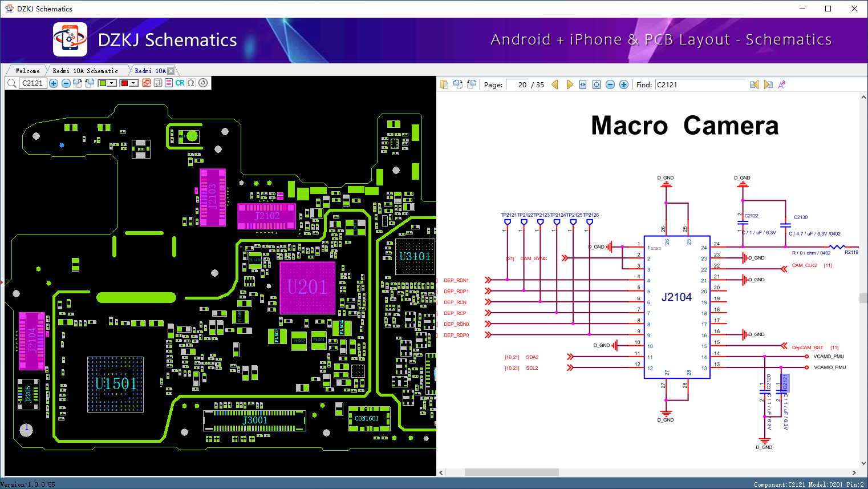Click the Find text field

click(x=700, y=84)
